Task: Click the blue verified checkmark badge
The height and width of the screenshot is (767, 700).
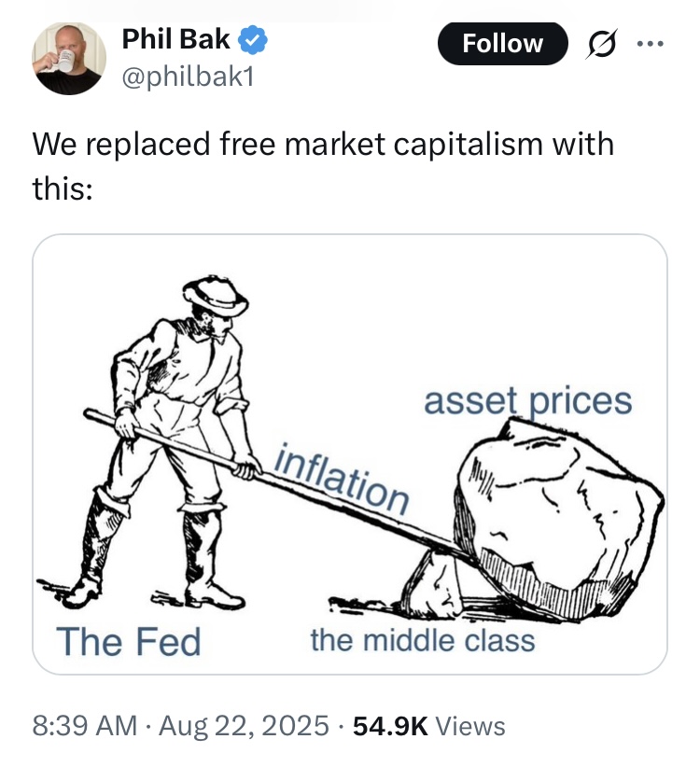Action: [x=252, y=39]
